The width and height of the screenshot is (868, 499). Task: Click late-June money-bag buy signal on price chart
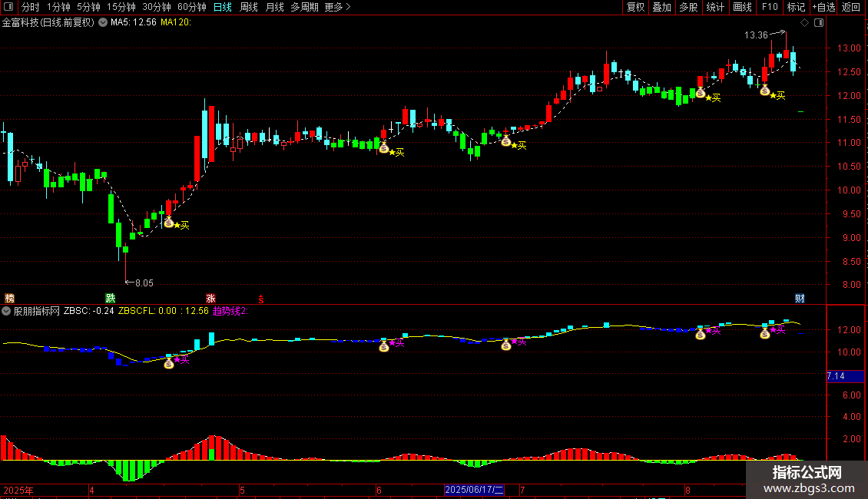(x=506, y=141)
